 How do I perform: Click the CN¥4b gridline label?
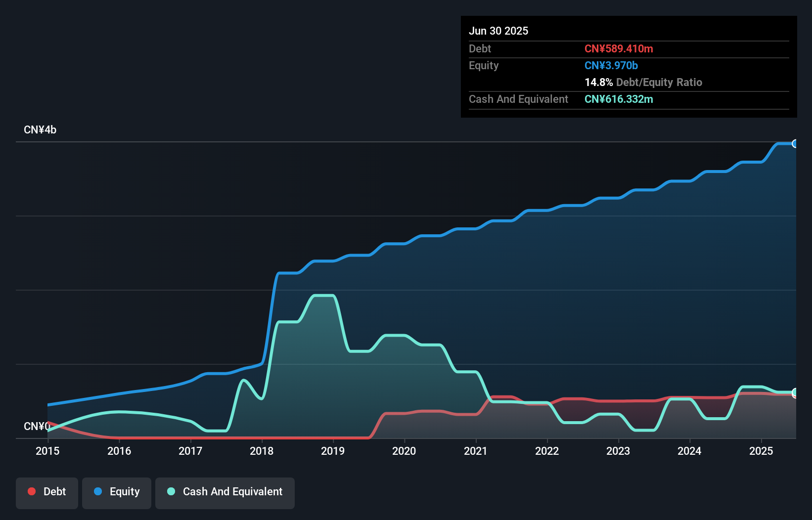pos(41,130)
